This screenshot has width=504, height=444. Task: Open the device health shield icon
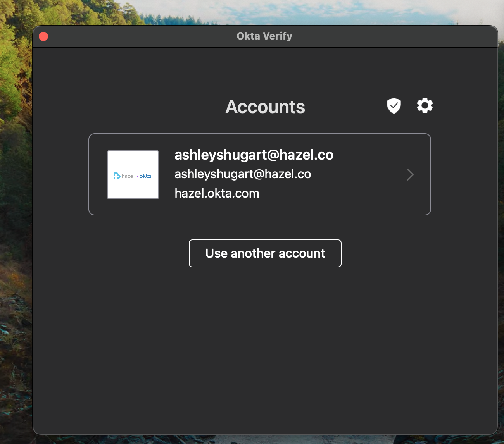[x=394, y=106]
